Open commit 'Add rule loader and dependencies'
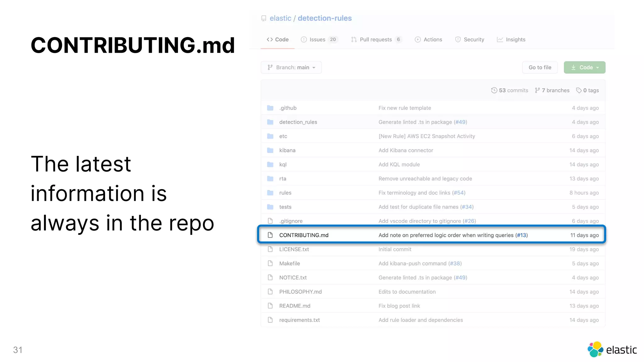The image size is (644, 362). (421, 320)
